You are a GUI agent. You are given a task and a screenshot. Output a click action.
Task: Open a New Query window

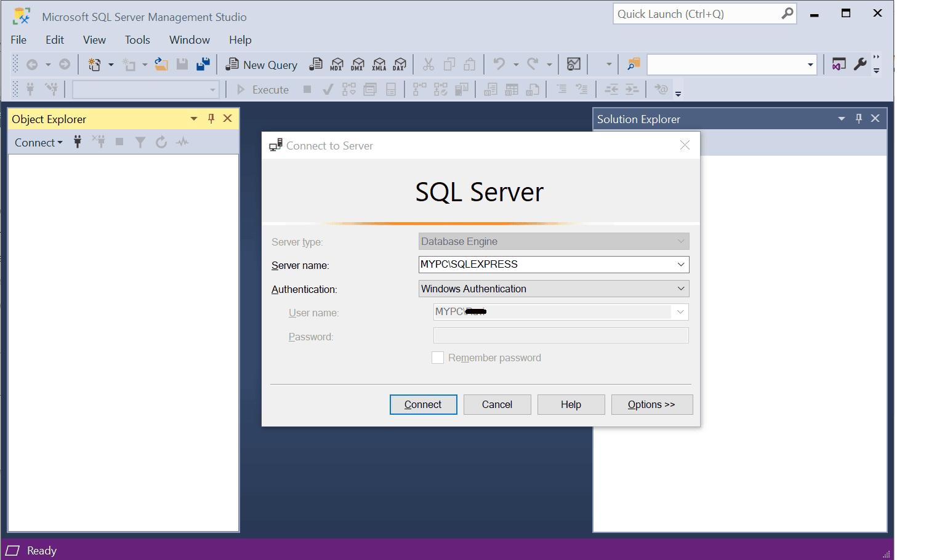(262, 64)
